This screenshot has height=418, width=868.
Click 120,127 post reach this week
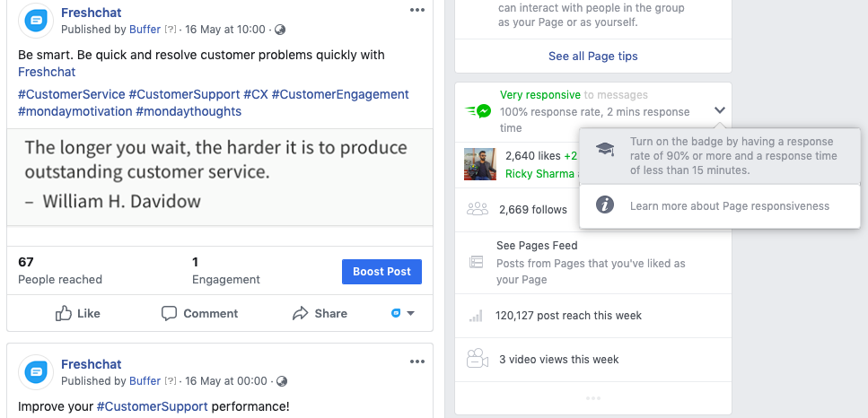(x=568, y=316)
